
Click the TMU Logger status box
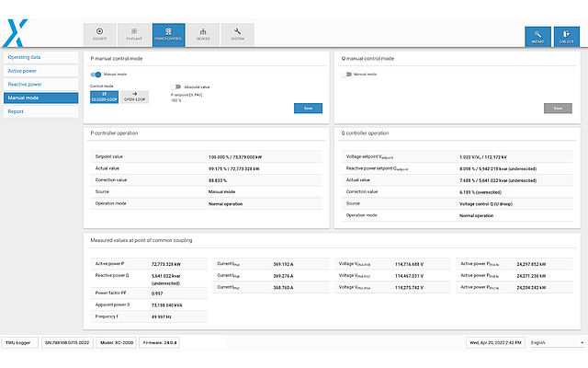(x=20, y=342)
